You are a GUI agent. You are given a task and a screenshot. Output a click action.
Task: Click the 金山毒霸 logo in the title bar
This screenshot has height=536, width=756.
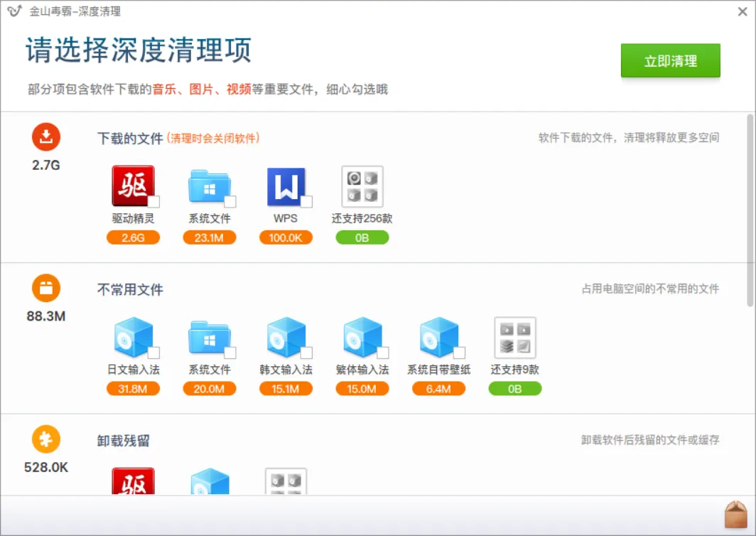tap(14, 11)
